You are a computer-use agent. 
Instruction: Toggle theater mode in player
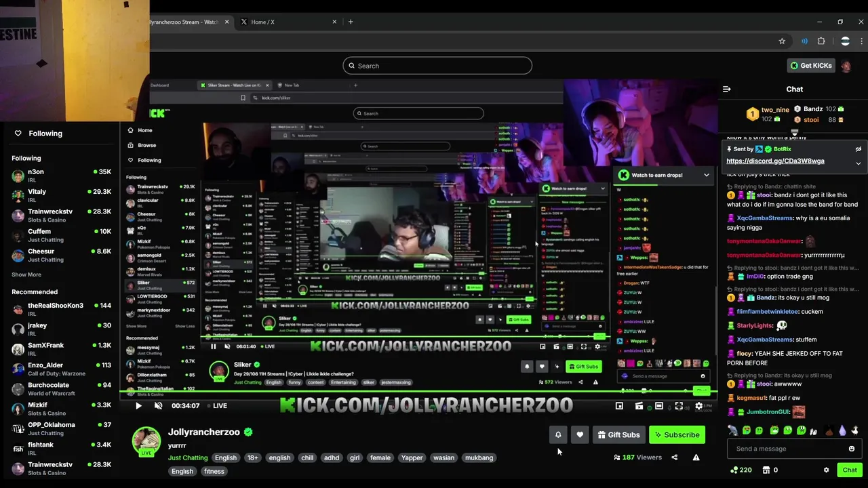pos(659,406)
